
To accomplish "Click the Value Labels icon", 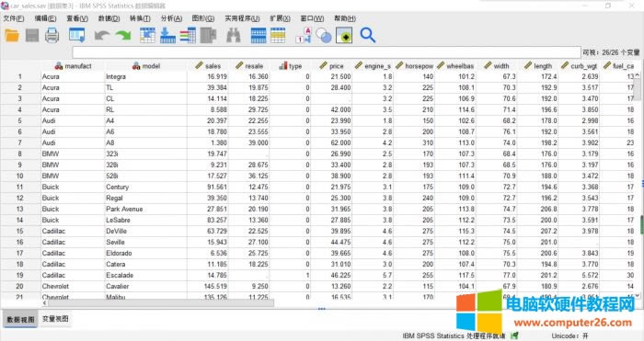I will [304, 36].
